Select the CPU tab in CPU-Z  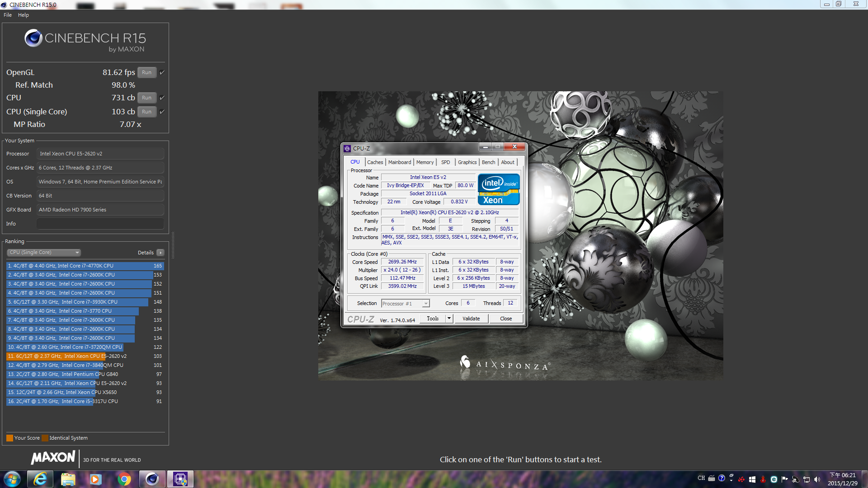coord(355,162)
